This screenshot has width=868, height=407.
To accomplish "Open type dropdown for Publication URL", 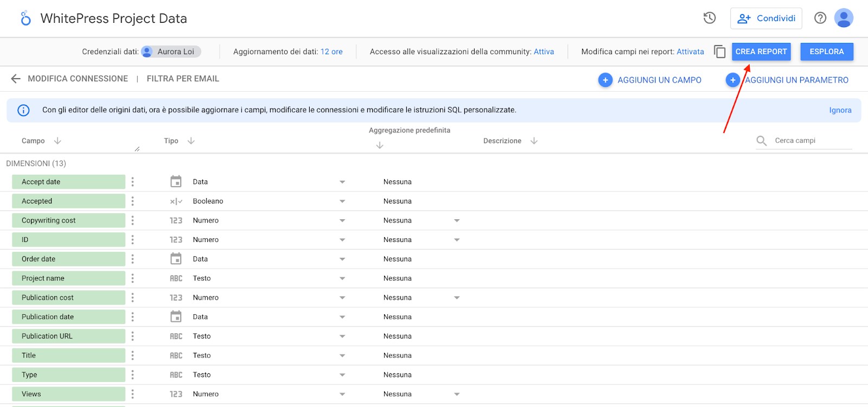I will [342, 336].
